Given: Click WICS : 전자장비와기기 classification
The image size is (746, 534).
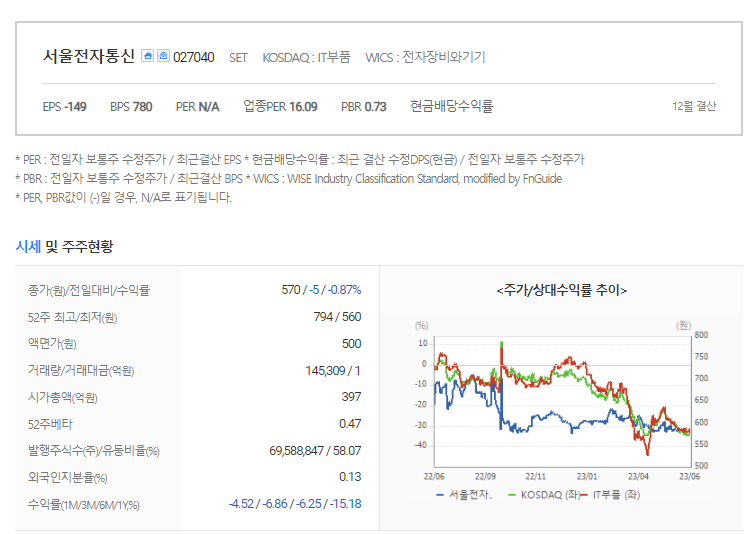Looking at the screenshot, I should click(425, 58).
